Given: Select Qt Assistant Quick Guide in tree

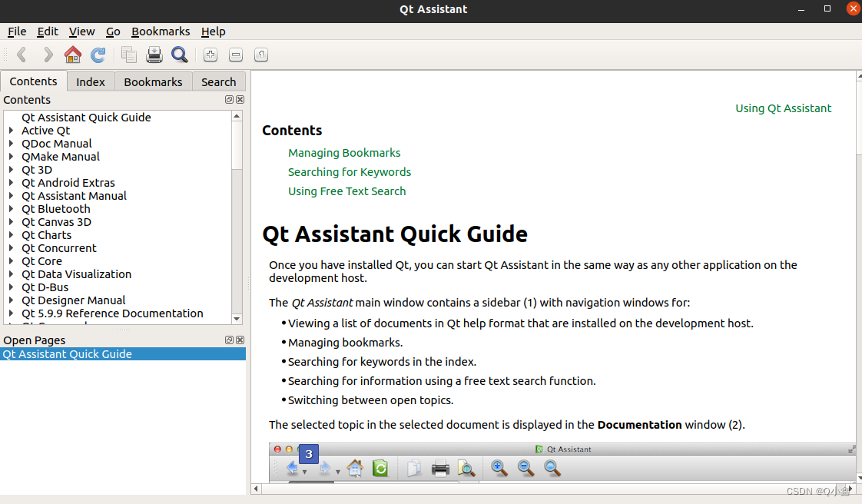Looking at the screenshot, I should pos(86,117).
